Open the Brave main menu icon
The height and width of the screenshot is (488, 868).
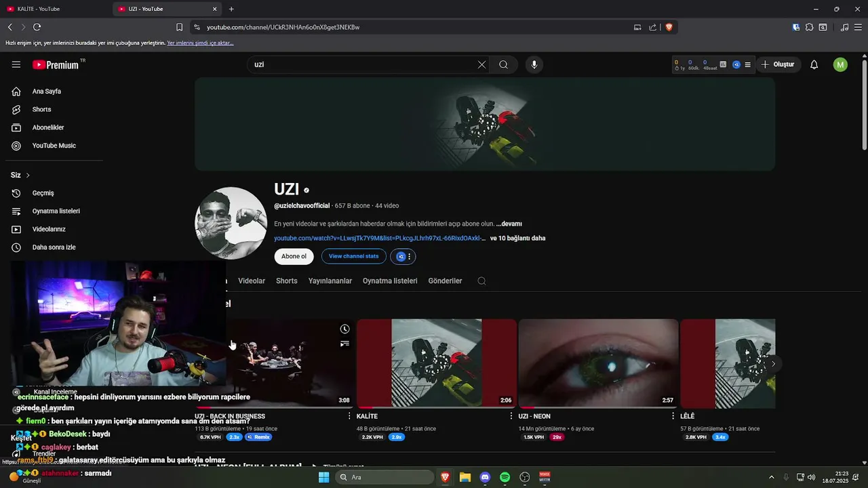[x=858, y=27]
